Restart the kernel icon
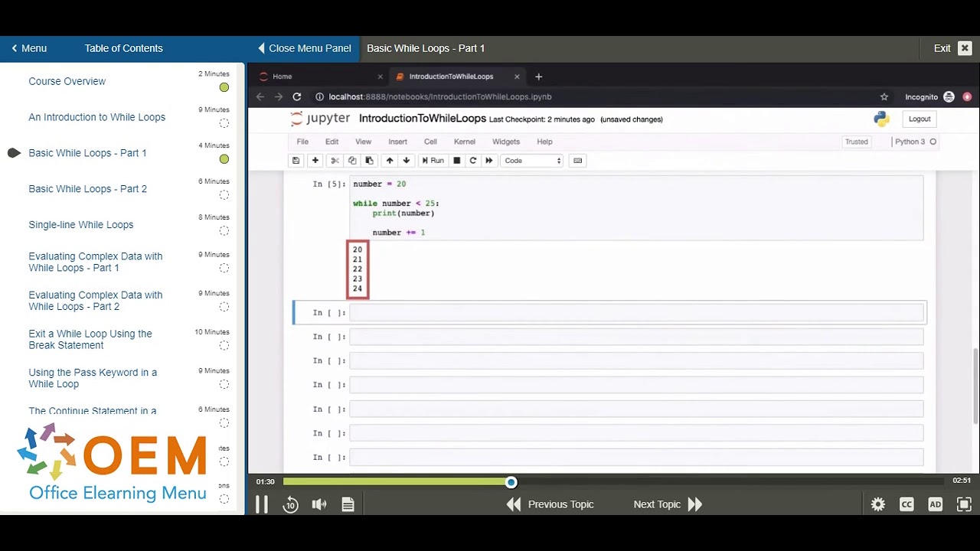 (x=472, y=161)
